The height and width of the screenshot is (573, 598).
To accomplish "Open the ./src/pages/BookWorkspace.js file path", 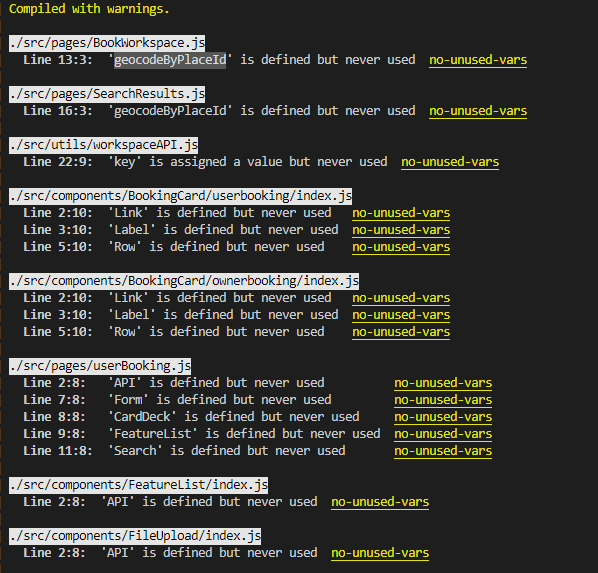I will point(107,43).
